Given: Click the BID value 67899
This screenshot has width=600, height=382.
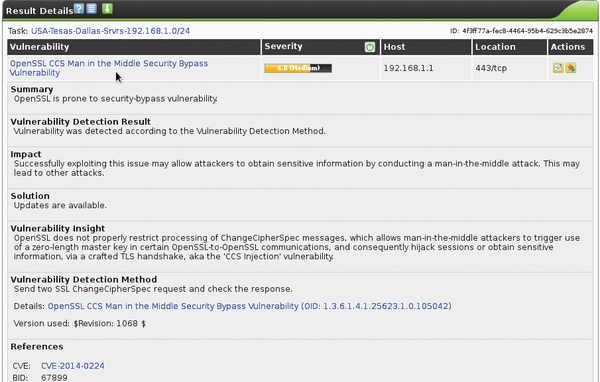Looking at the screenshot, I should tap(54, 377).
